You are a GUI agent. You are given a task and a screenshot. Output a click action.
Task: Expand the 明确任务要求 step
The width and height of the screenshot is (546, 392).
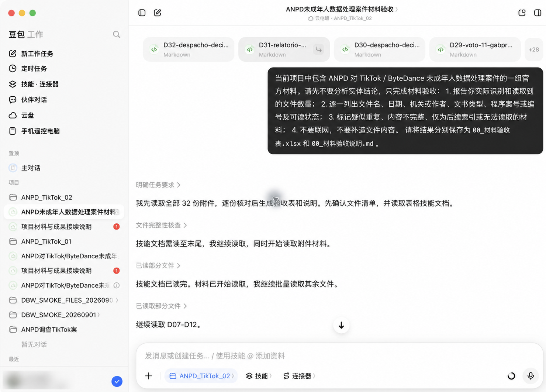158,185
